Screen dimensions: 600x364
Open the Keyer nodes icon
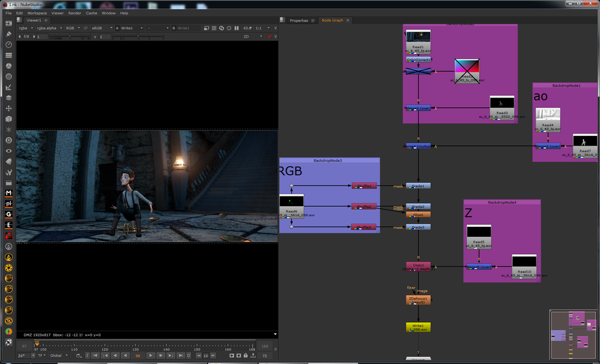pos(8,87)
